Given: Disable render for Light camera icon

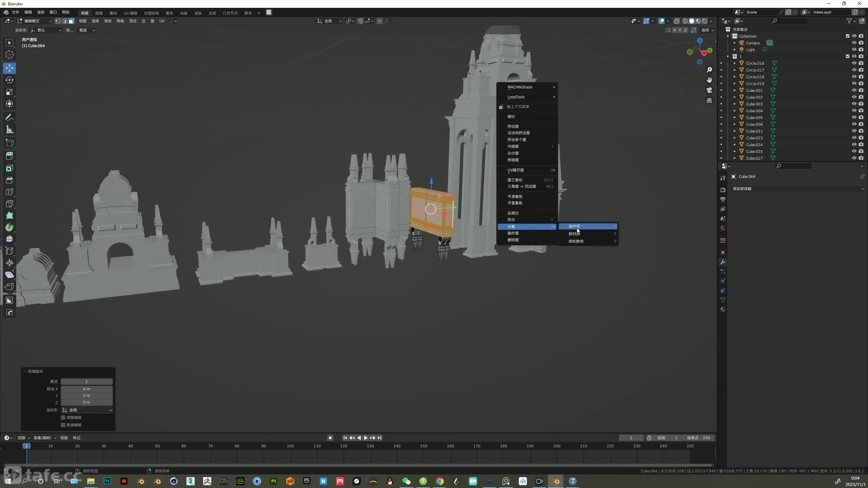Looking at the screenshot, I should click(861, 49).
